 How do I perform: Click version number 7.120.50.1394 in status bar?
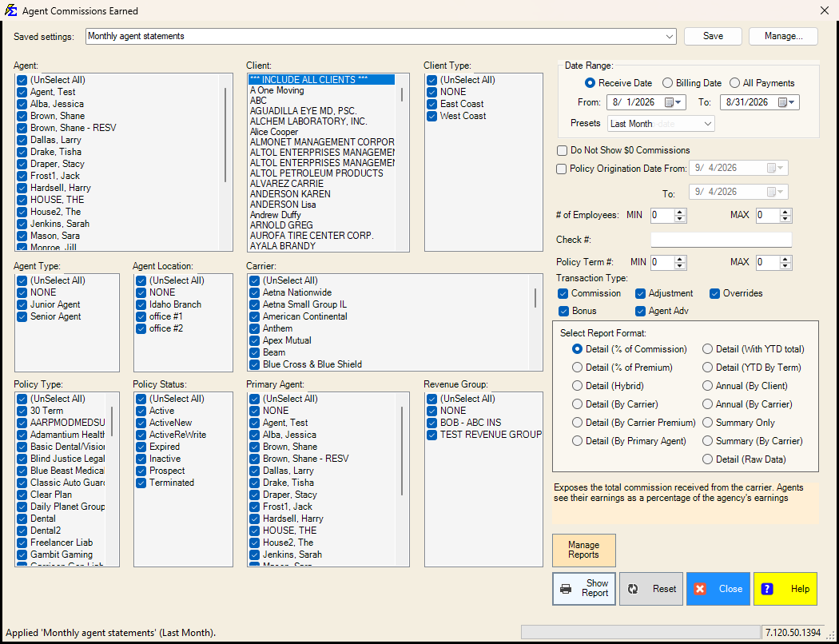coord(793,633)
